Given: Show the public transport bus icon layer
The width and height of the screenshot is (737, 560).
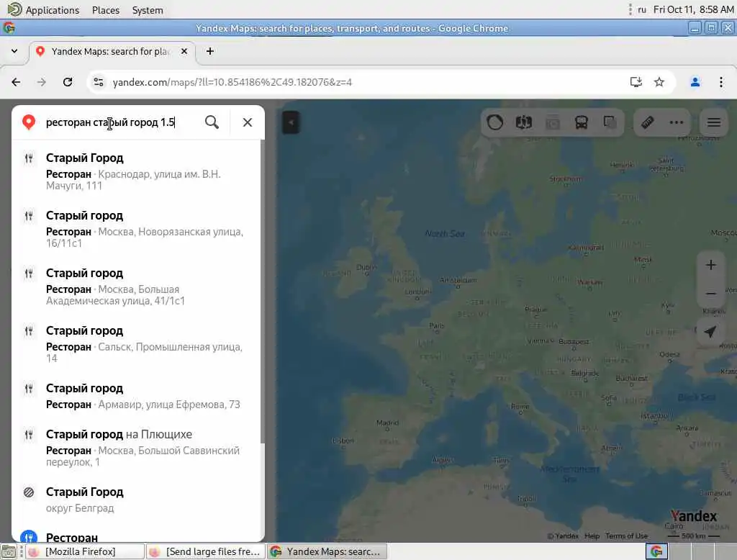Looking at the screenshot, I should click(582, 122).
